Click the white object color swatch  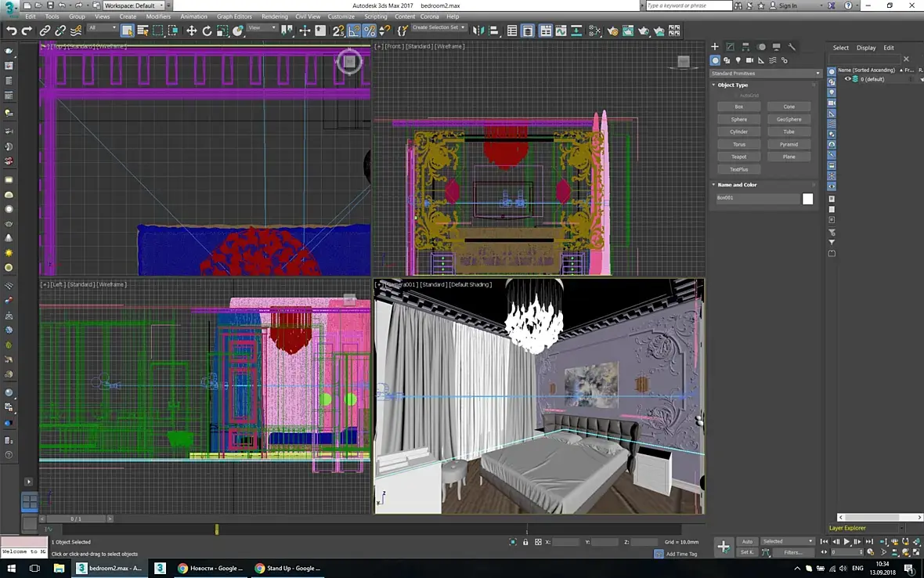tap(807, 199)
